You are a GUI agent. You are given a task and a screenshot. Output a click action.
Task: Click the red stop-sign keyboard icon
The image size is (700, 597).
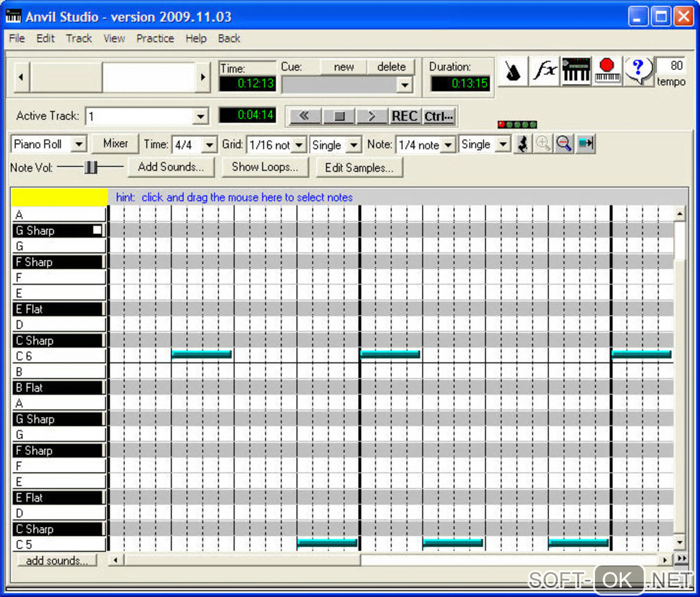tap(607, 71)
